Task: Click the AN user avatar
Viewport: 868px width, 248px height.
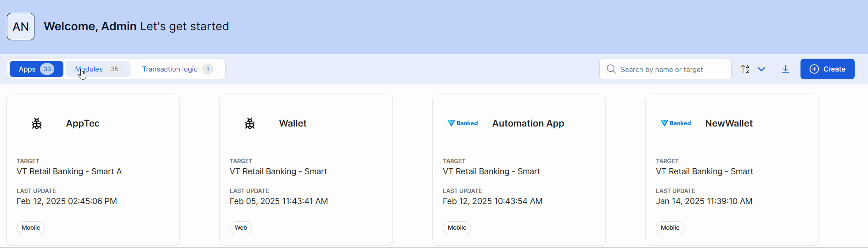Action: 21,27
